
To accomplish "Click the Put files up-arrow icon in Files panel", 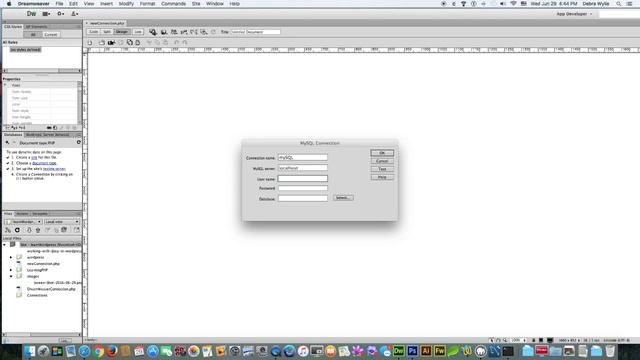I will tap(38, 230).
